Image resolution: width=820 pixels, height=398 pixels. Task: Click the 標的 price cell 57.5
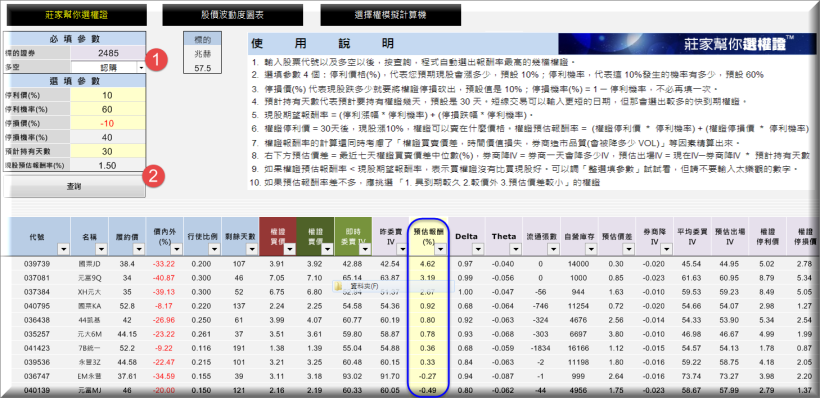[x=202, y=67]
